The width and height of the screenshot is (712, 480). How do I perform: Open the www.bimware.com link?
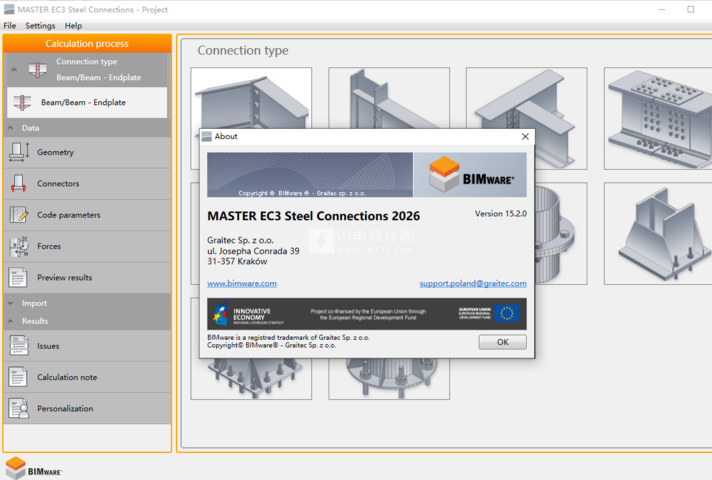(x=242, y=283)
